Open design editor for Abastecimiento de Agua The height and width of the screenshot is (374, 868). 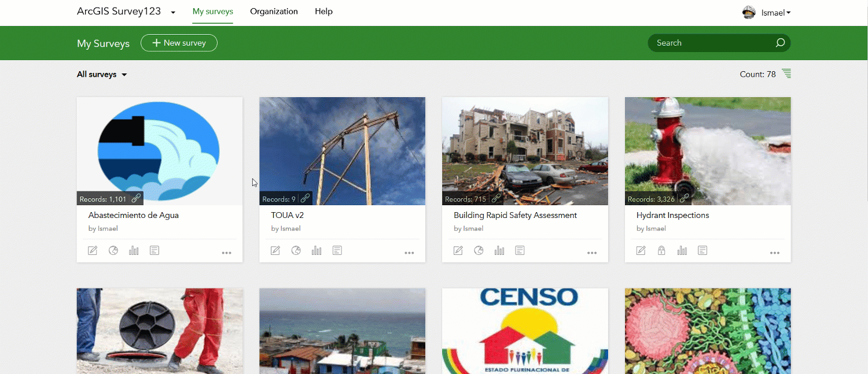tap(93, 250)
